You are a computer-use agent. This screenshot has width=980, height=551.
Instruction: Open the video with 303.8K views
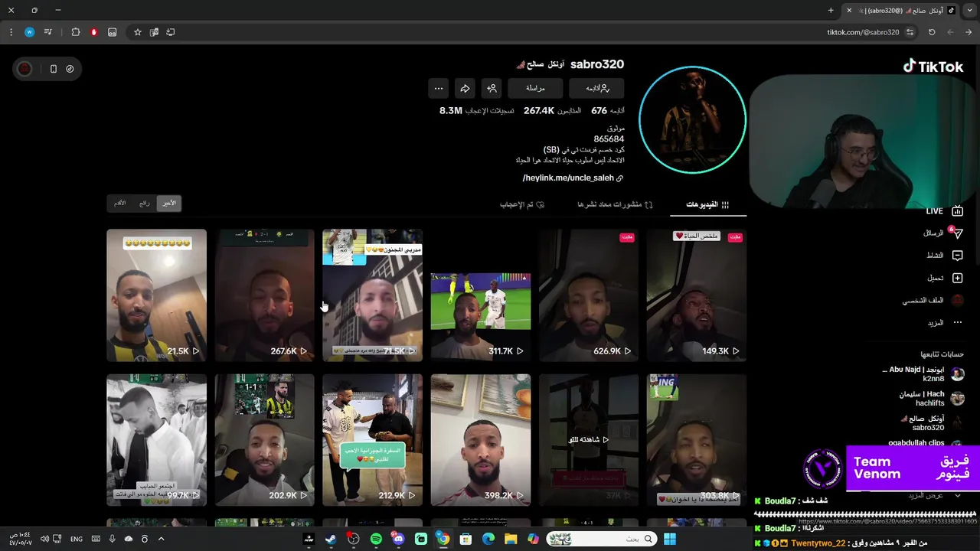point(696,439)
